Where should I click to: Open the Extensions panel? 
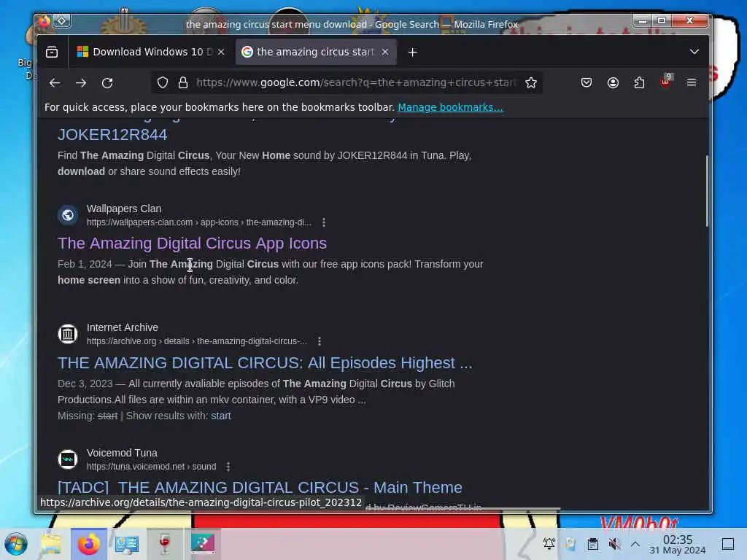coord(639,83)
